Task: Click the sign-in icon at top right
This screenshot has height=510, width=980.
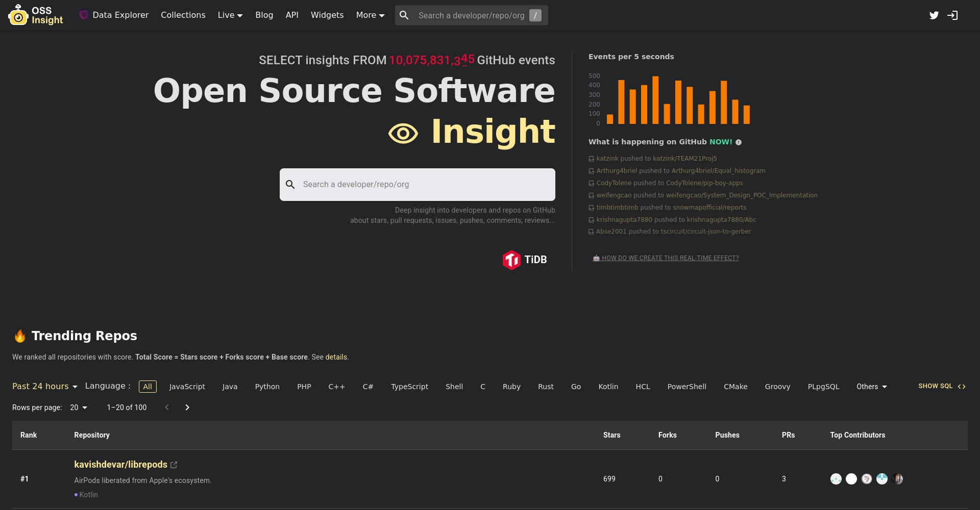Action: click(x=953, y=15)
